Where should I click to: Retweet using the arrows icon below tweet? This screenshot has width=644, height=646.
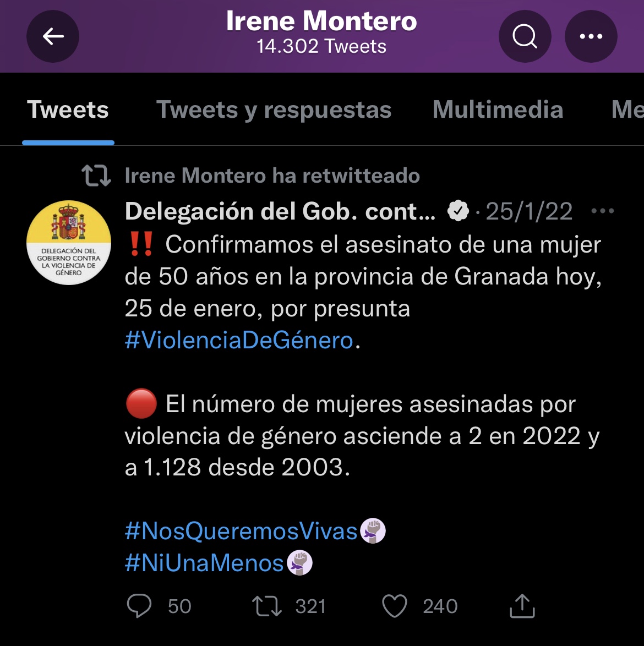pos(267,606)
